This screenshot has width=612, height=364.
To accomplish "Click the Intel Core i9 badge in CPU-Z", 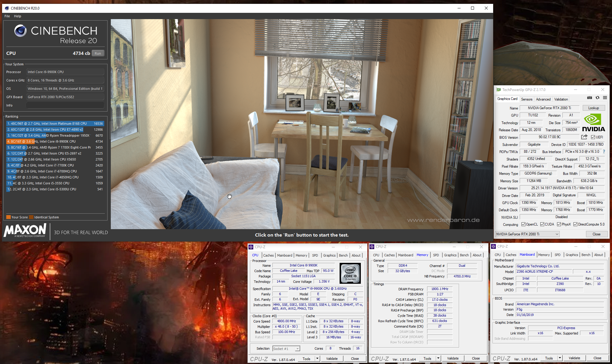I will point(350,273).
